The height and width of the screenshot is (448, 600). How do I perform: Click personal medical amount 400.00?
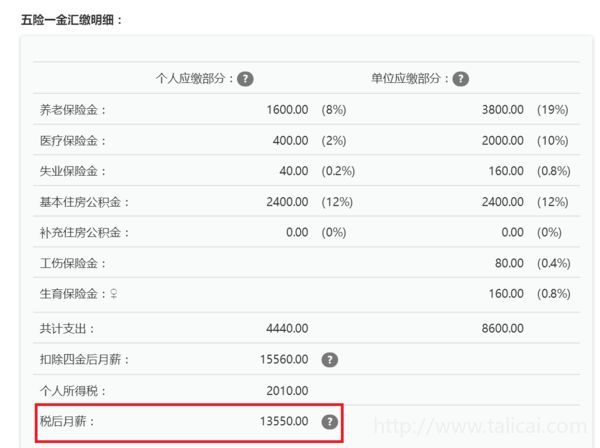click(x=290, y=140)
